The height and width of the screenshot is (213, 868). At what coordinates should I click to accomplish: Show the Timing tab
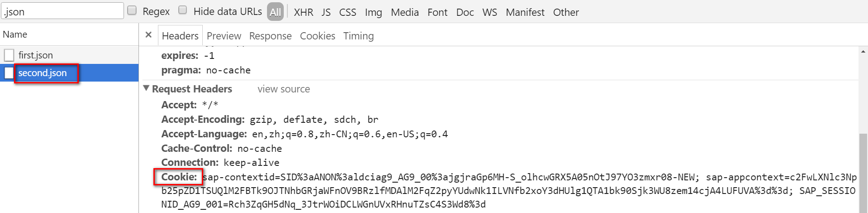[358, 36]
